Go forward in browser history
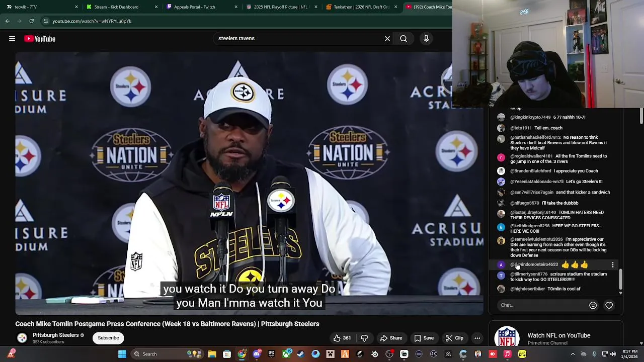The image size is (644, 362). click(20, 21)
